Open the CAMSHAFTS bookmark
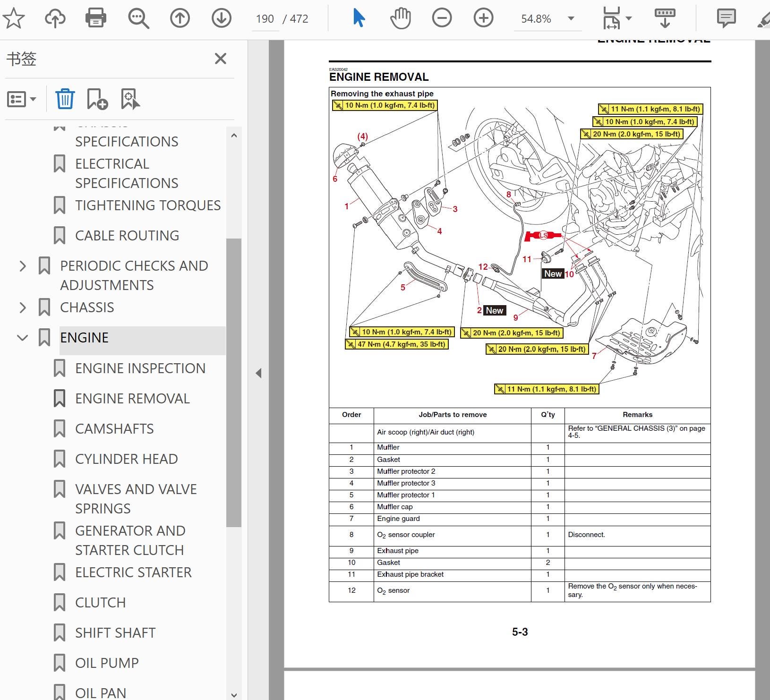The height and width of the screenshot is (700, 770). pyautogui.click(x=114, y=428)
